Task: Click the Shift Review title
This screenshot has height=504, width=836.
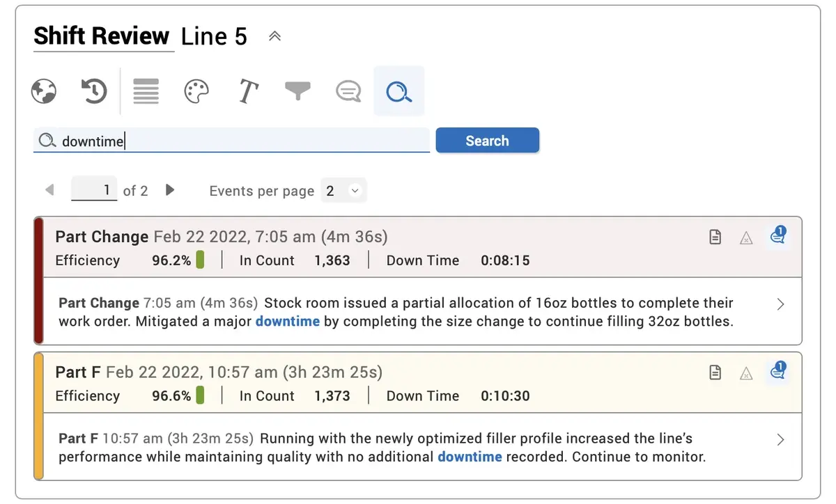Action: [x=102, y=36]
